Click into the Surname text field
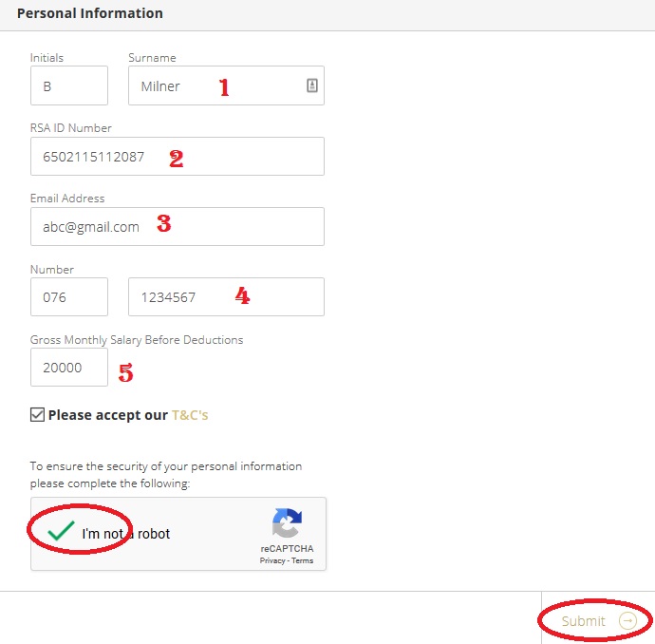This screenshot has height=644, width=655. click(218, 85)
